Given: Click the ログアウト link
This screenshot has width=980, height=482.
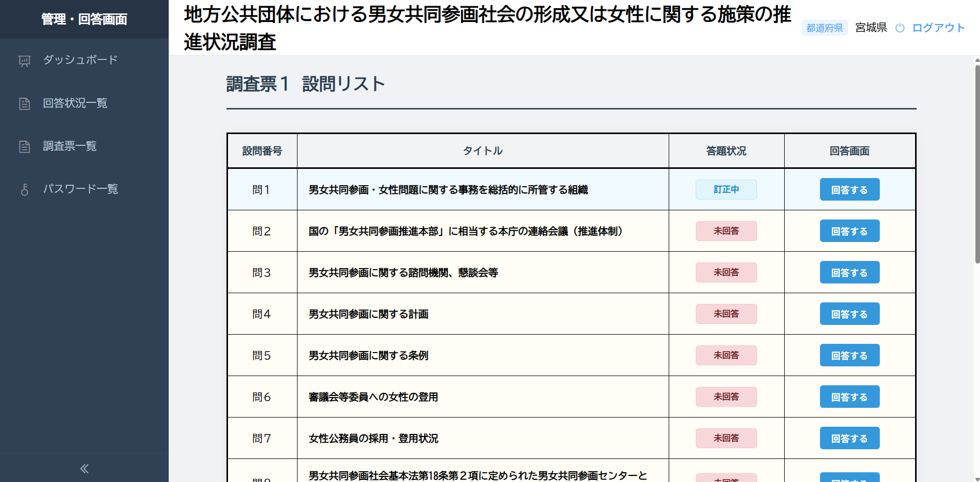Looking at the screenshot, I should pyautogui.click(x=938, y=28).
